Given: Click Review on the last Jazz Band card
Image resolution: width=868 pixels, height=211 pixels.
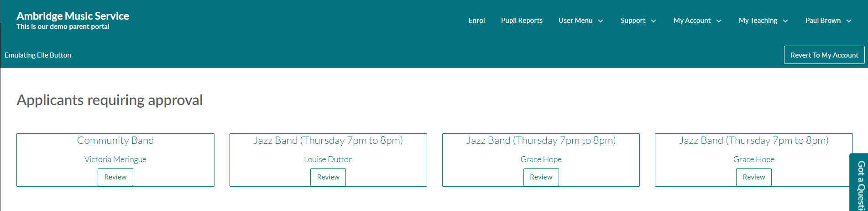Looking at the screenshot, I should (x=754, y=177).
